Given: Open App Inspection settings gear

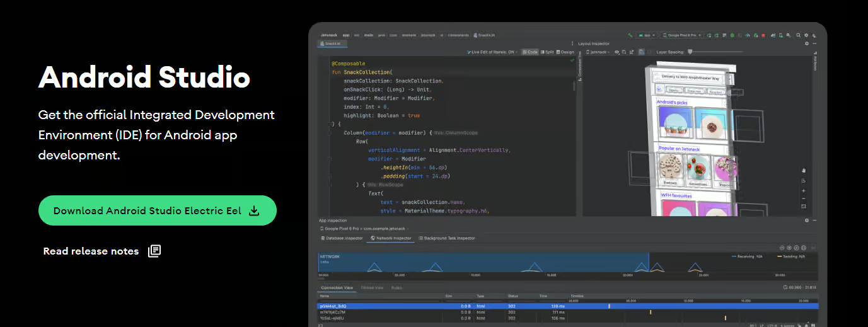Looking at the screenshot, I should tap(807, 221).
